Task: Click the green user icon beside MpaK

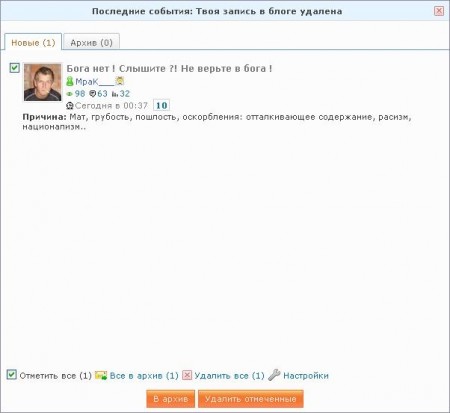Action: click(70, 81)
